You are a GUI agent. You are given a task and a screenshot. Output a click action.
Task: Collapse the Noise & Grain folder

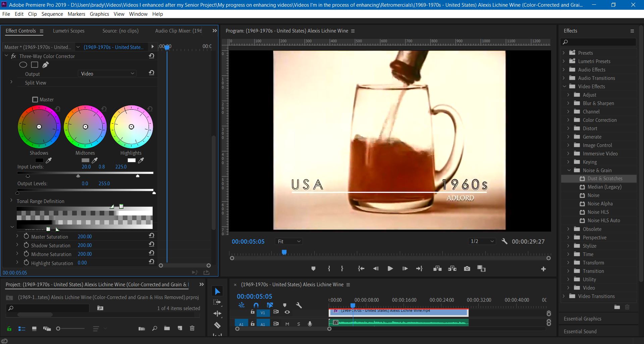tap(569, 170)
